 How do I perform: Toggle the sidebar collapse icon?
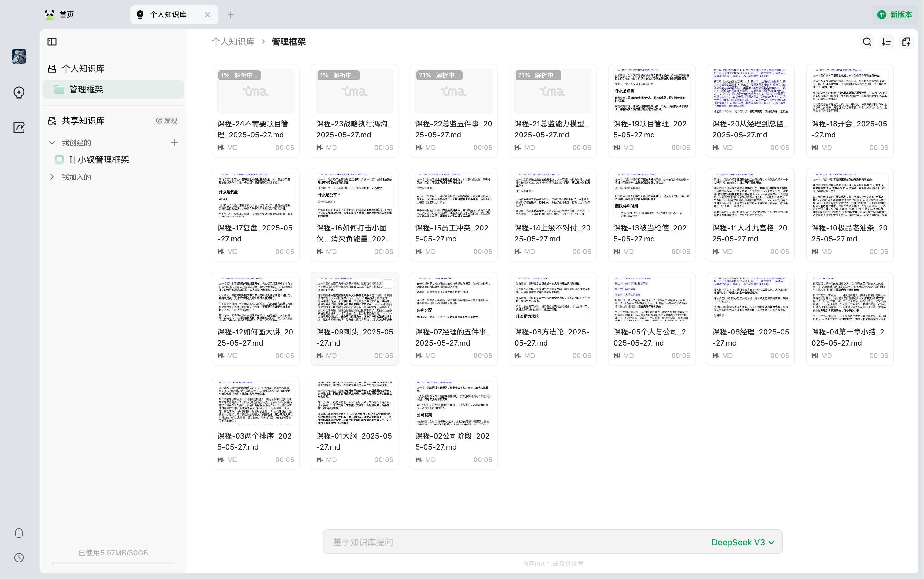(x=52, y=42)
